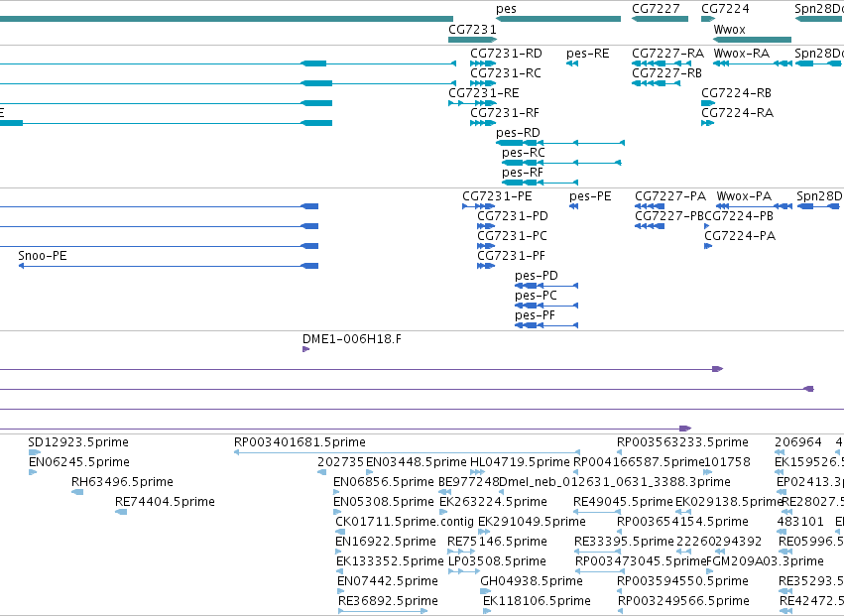Select the LP03508.5prime EST
Viewport: 844px width, 616px height.
tap(464, 571)
